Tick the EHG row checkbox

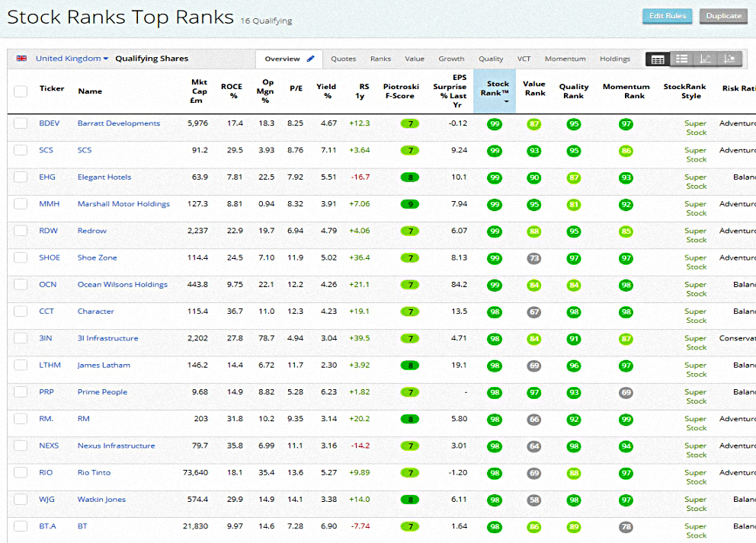(x=21, y=177)
